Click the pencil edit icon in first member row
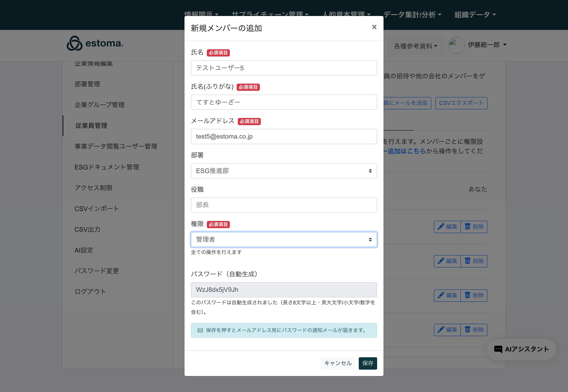This screenshot has height=392, width=568. tap(441, 227)
